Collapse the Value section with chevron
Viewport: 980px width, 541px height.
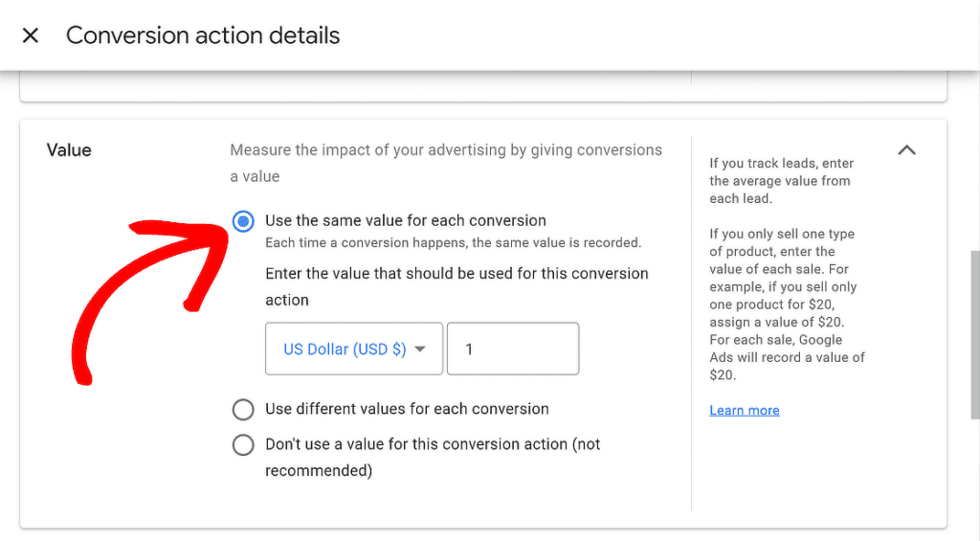(x=907, y=150)
